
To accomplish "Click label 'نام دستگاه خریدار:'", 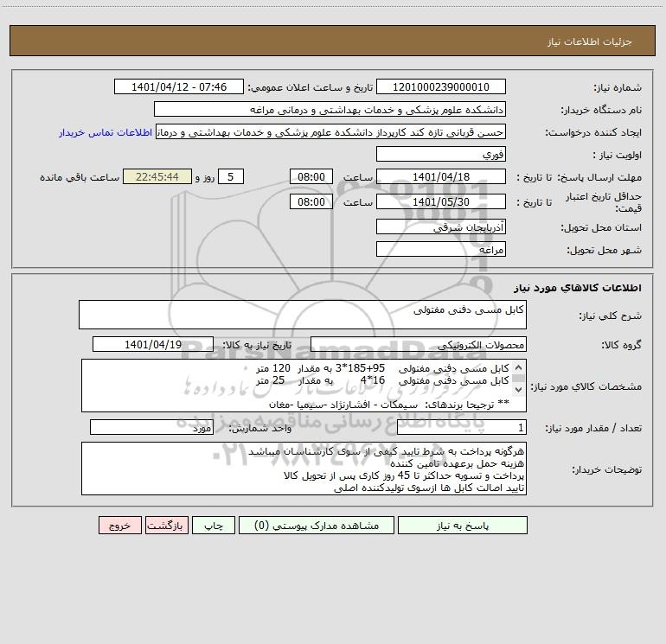I will click(601, 111).
